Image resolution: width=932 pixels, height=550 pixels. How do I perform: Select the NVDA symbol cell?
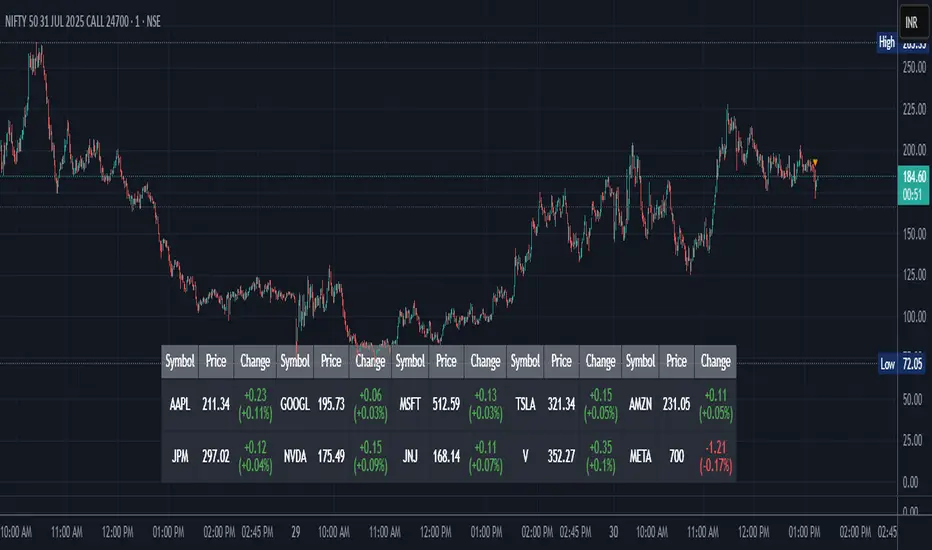tap(295, 457)
